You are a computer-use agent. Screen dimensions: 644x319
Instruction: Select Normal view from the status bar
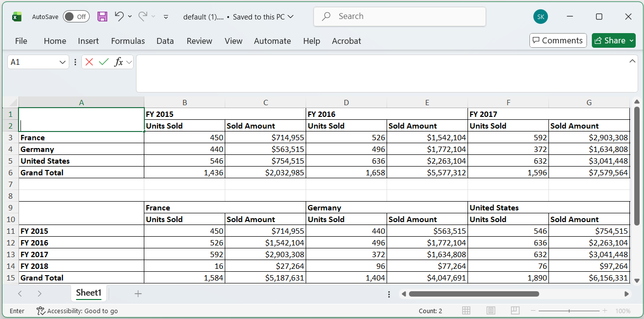[466, 310]
